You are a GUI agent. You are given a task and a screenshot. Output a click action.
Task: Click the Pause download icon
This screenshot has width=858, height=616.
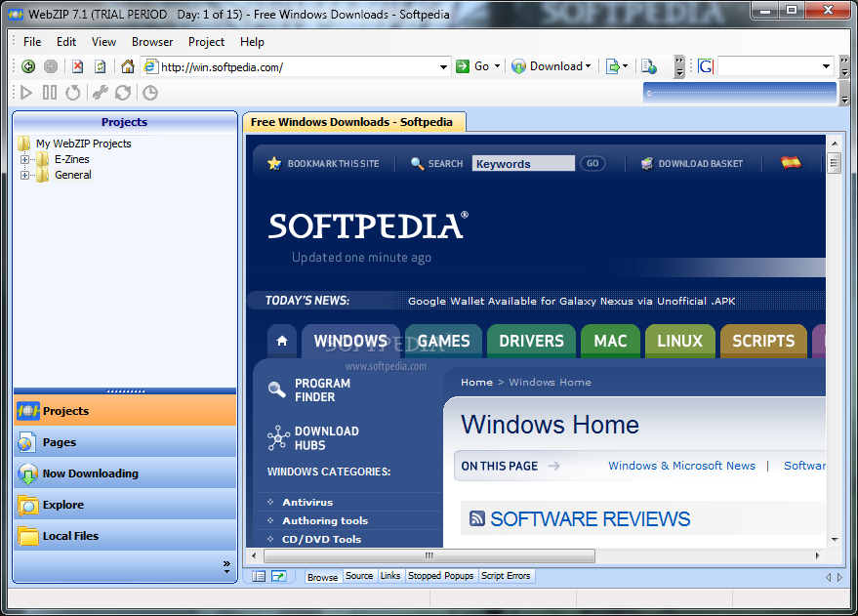click(x=50, y=93)
